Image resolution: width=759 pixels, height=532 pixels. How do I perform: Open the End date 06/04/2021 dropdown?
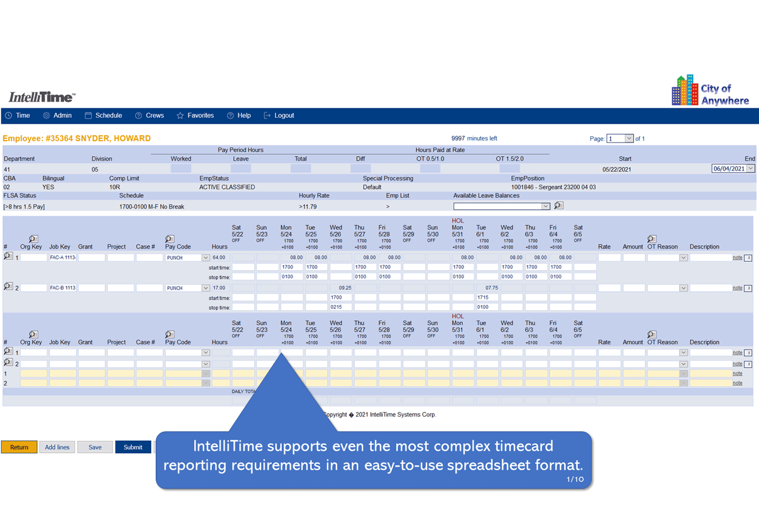click(x=750, y=169)
